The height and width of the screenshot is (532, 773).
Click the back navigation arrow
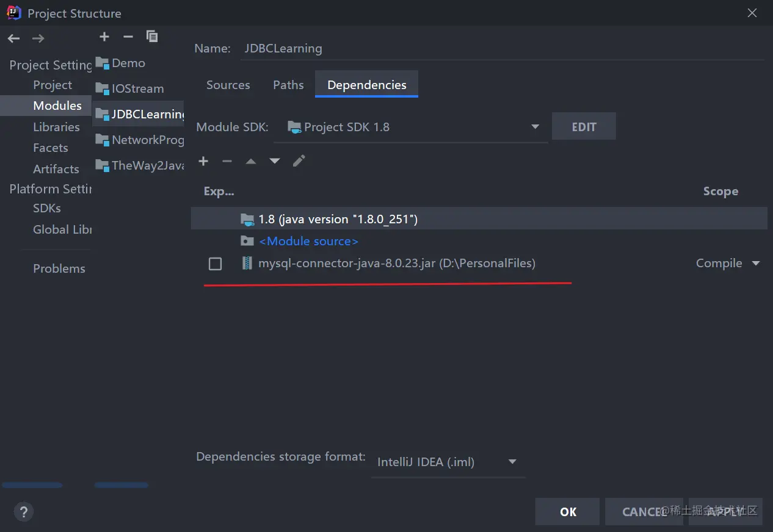point(13,38)
